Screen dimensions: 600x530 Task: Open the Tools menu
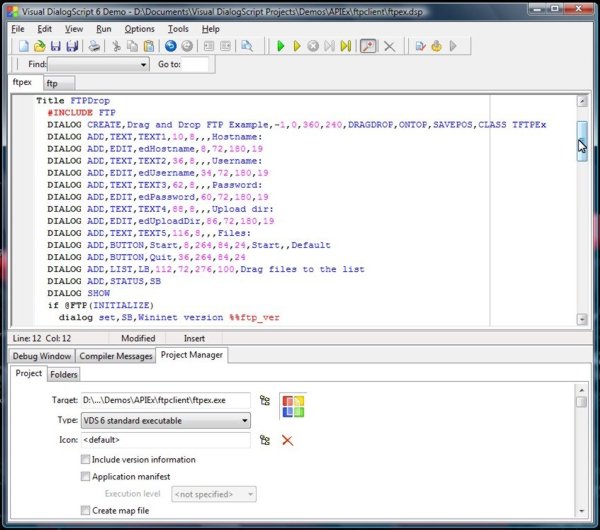click(178, 29)
